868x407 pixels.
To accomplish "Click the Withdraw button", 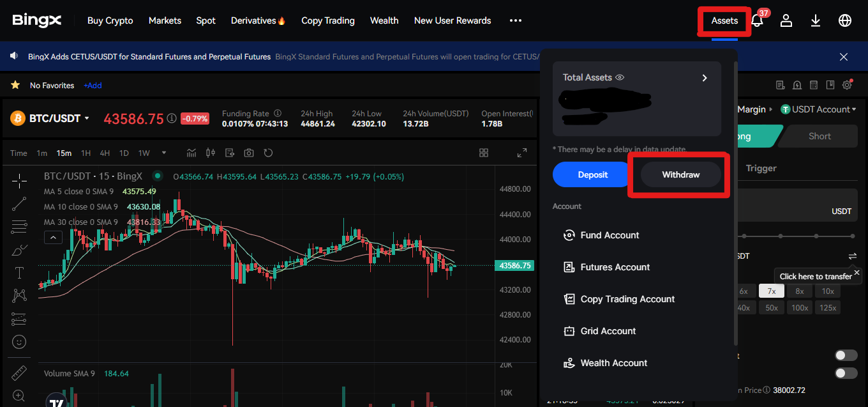I will (681, 174).
